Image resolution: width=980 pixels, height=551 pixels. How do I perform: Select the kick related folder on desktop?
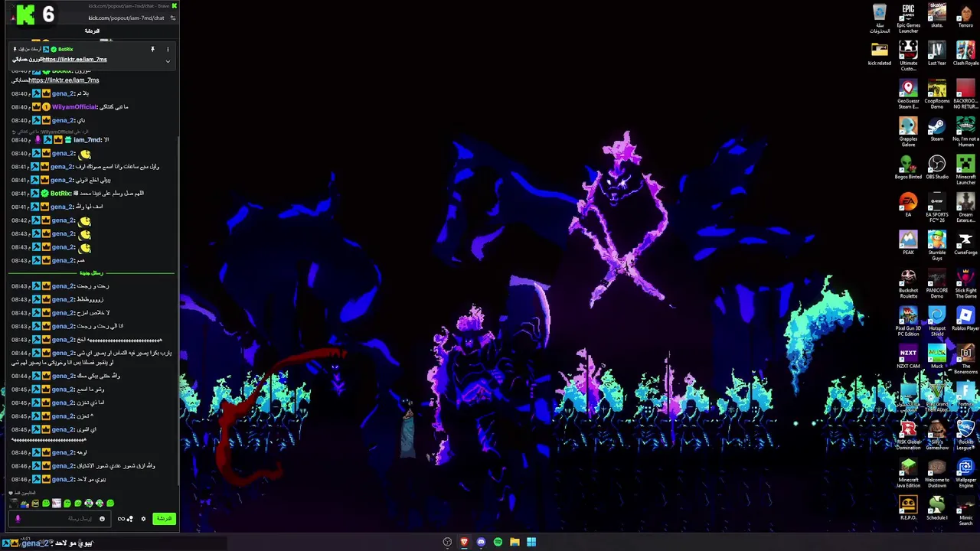coord(880,54)
